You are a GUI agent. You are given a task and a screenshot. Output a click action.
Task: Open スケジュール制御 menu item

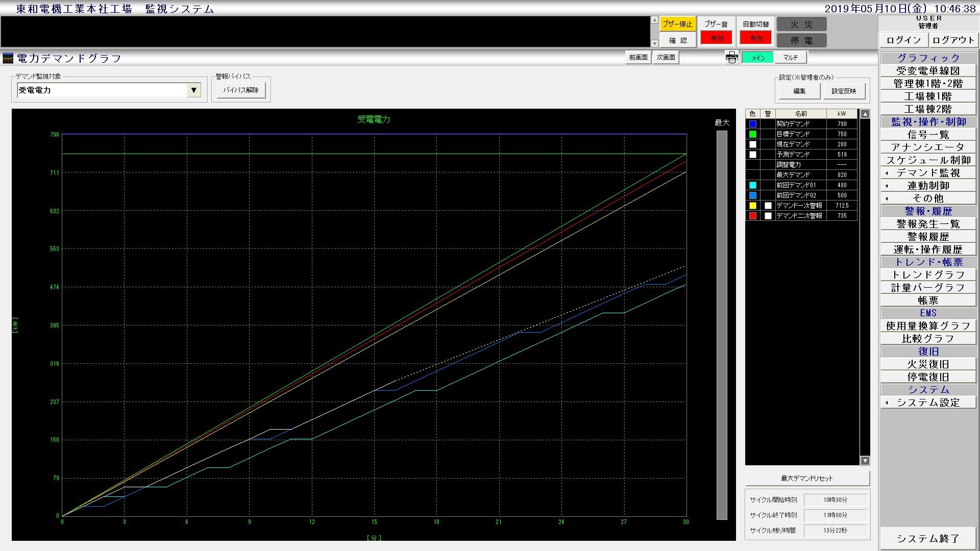tap(928, 160)
